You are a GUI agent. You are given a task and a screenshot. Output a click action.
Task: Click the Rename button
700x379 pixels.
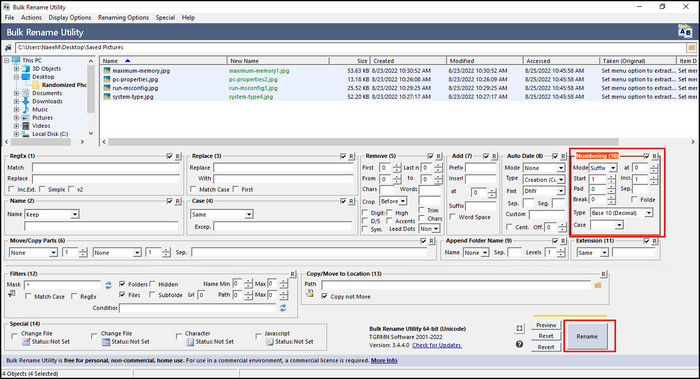(x=587, y=336)
